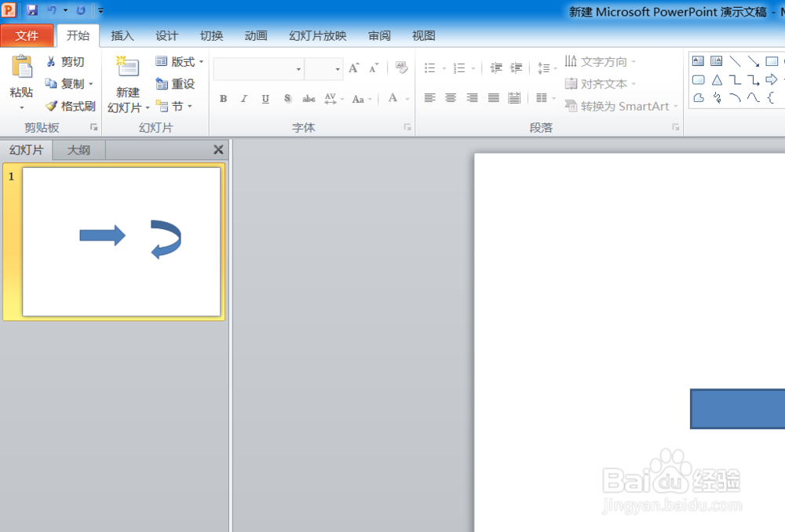Select the Rounded Rectangle shape
This screenshot has height=532, width=785.
coord(699,80)
